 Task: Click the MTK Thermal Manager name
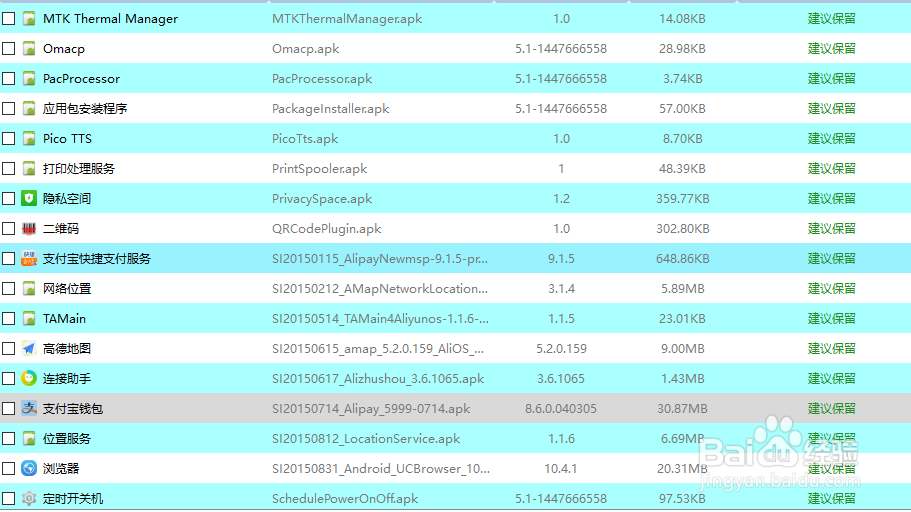point(110,19)
